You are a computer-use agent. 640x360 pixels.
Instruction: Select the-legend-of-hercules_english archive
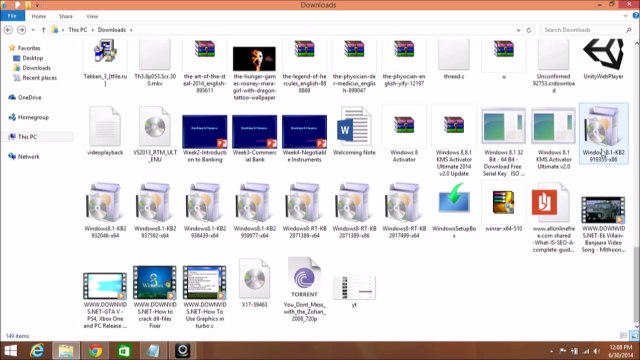[x=304, y=65]
